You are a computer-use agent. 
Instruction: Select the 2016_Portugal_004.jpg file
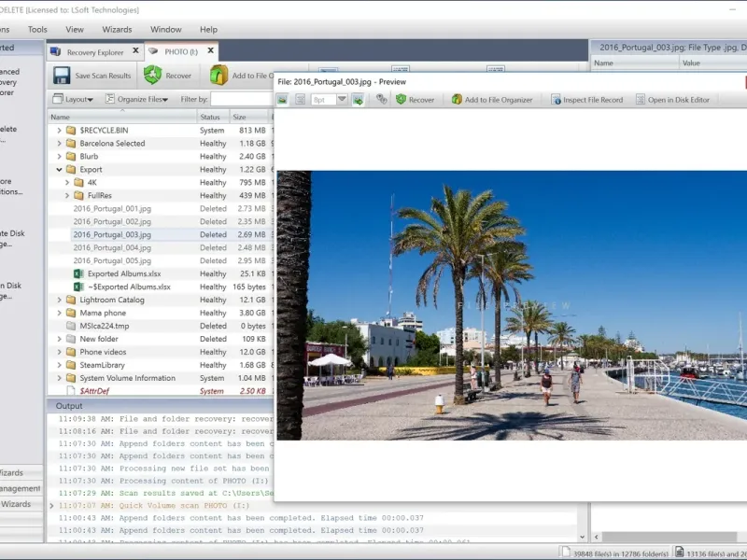coord(112,248)
